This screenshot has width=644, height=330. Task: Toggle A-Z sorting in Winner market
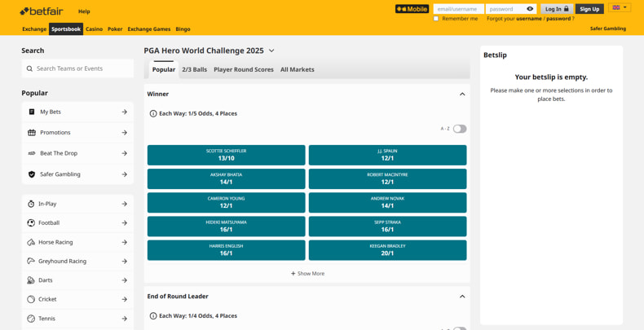[460, 129]
